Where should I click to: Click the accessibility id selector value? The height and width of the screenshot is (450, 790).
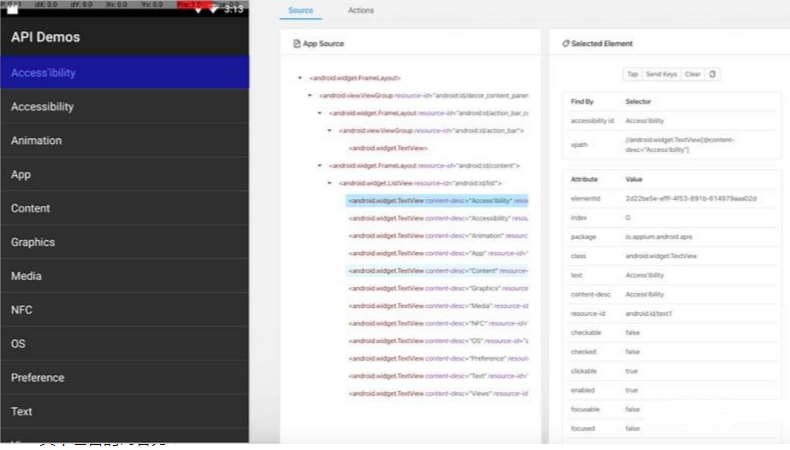click(x=644, y=121)
